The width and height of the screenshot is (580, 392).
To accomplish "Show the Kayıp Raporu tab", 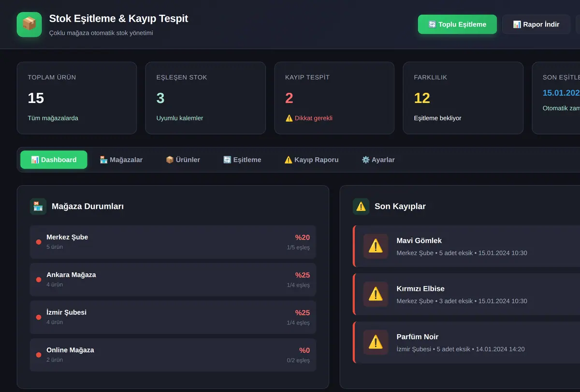I will coord(311,160).
